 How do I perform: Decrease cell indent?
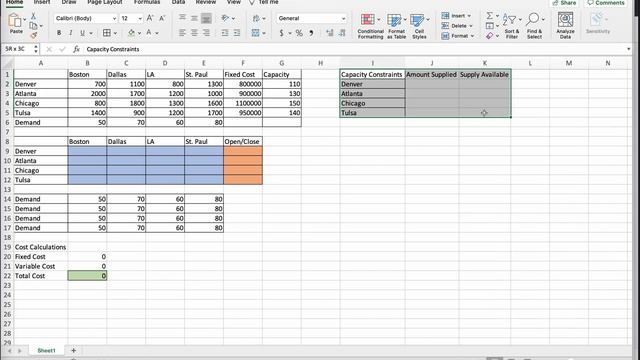pyautogui.click(x=225, y=33)
